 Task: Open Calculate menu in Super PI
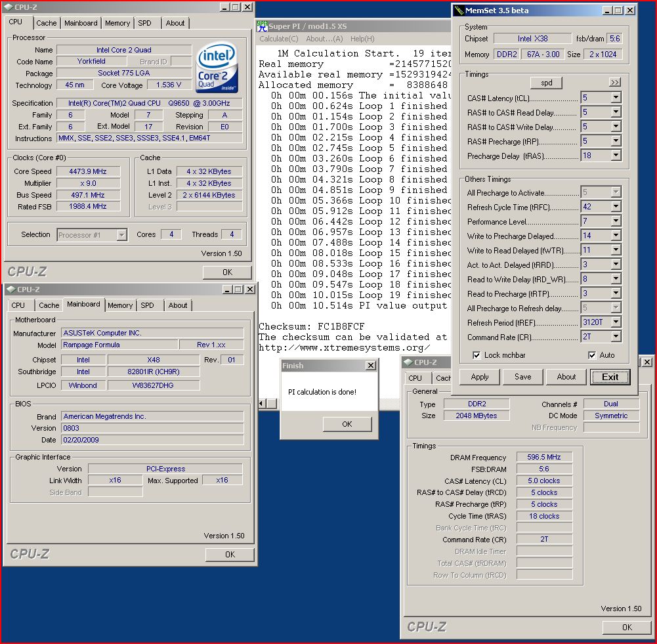click(x=279, y=39)
